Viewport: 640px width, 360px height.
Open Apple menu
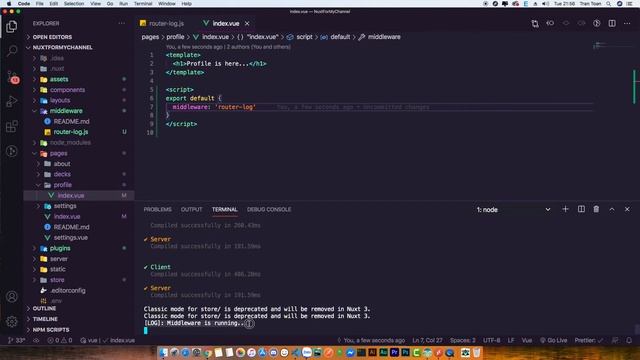[9, 4]
